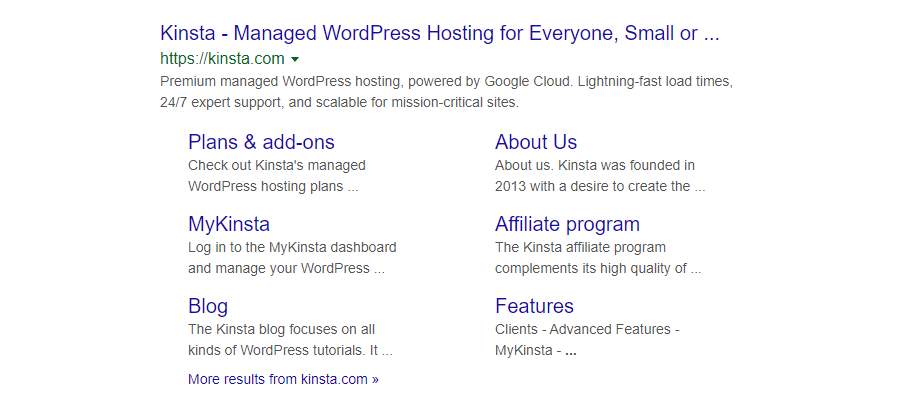This screenshot has width=900, height=404.
Task: Go to the About Us sitelink
Action: (x=536, y=142)
